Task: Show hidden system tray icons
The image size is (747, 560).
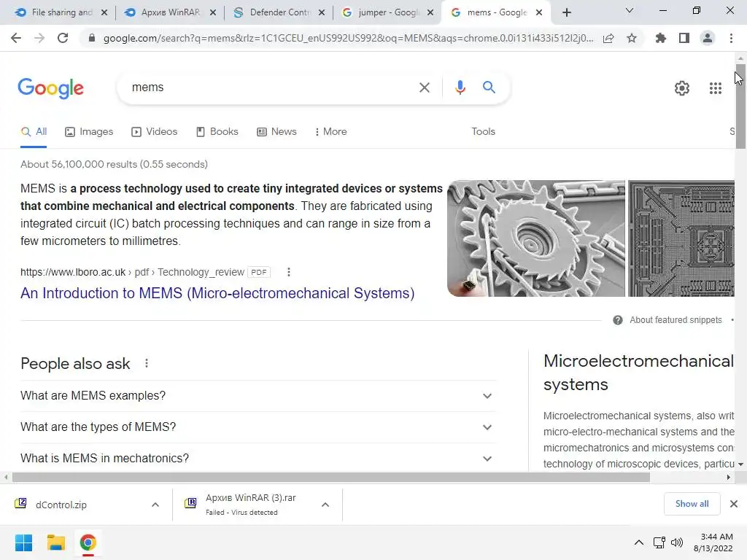Action: click(639, 542)
